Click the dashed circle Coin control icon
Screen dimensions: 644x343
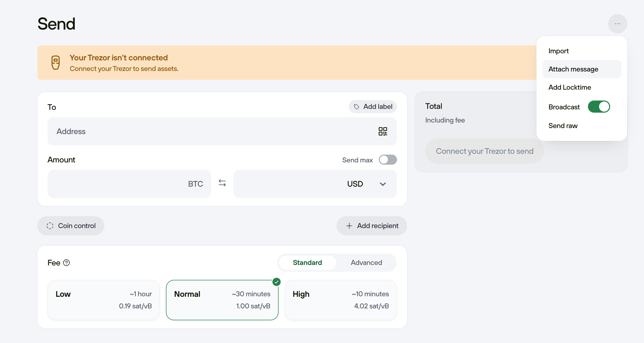tap(50, 226)
